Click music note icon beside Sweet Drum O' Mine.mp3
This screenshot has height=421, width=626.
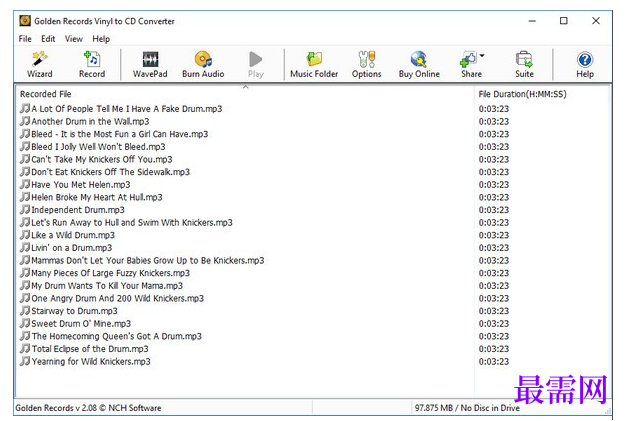25,323
